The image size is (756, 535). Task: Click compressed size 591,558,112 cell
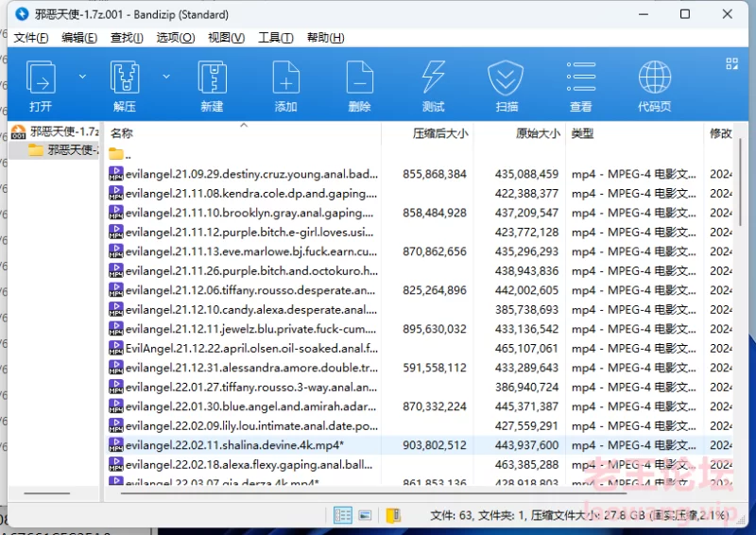pos(435,367)
